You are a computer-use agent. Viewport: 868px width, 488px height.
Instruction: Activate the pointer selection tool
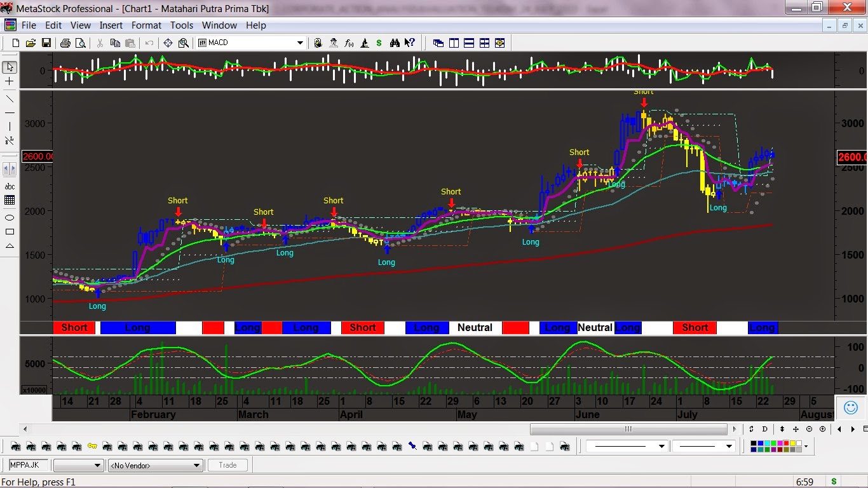coord(9,67)
